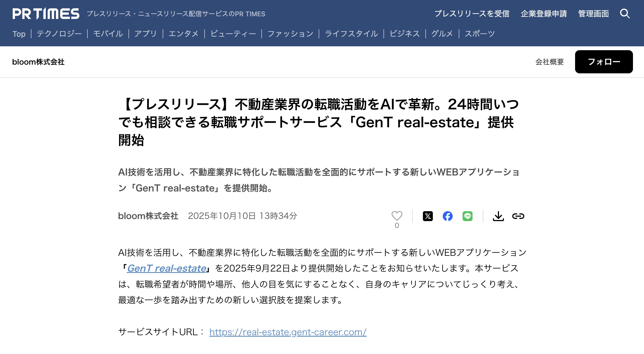This screenshot has width=644, height=354.
Task: Open the GenT real-estate hyperlink
Action: (x=167, y=268)
